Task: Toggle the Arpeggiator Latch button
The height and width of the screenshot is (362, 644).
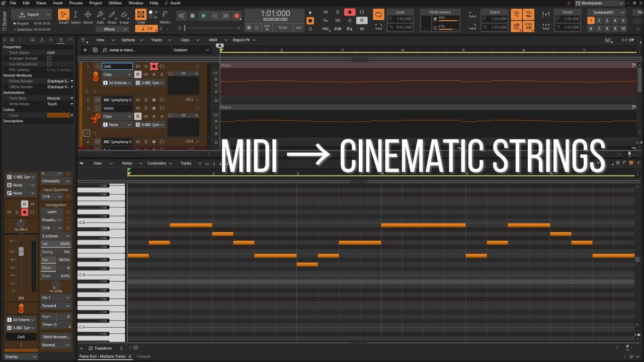Action: [x=52, y=212]
